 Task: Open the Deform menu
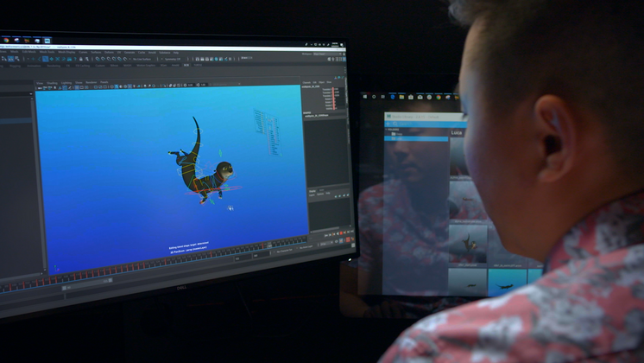[109, 52]
